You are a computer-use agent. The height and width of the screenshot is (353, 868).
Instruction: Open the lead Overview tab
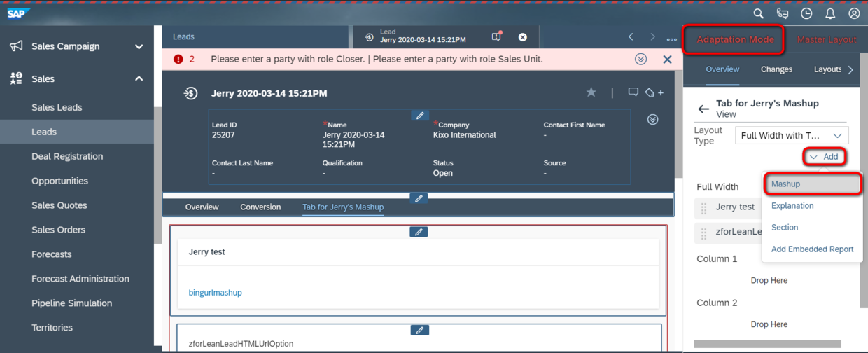click(x=202, y=207)
